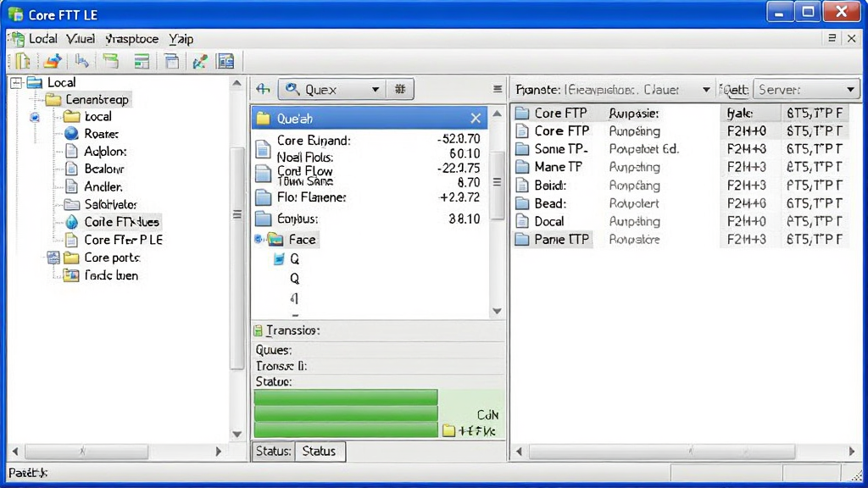Screen dimensions: 868x488
Task: Click the green stacked server toolbar icon
Action: 111,61
